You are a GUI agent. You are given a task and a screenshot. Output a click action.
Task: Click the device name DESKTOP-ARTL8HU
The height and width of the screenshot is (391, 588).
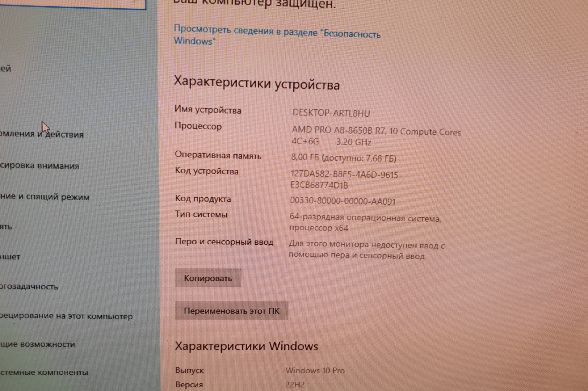coord(331,113)
